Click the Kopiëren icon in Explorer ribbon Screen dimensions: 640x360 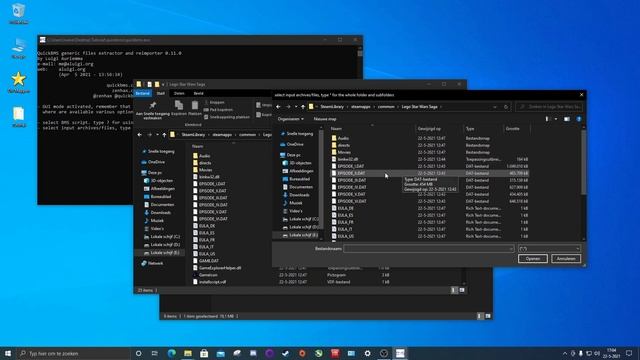click(x=178, y=106)
